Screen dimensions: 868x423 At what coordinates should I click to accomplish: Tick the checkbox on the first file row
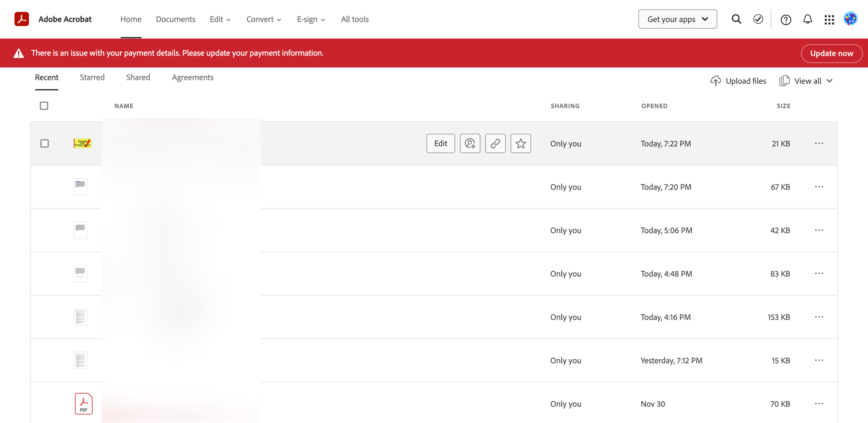click(44, 143)
